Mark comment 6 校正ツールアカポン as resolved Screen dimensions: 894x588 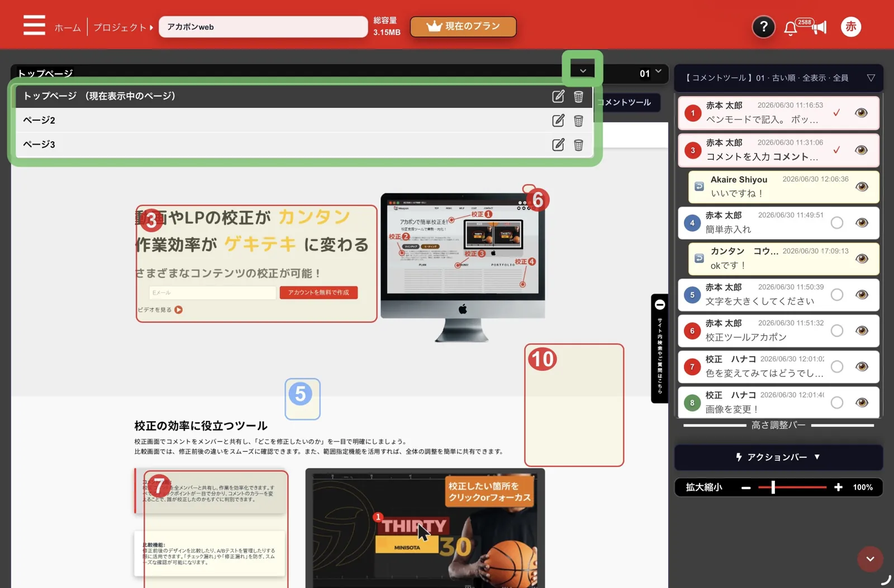click(x=836, y=331)
